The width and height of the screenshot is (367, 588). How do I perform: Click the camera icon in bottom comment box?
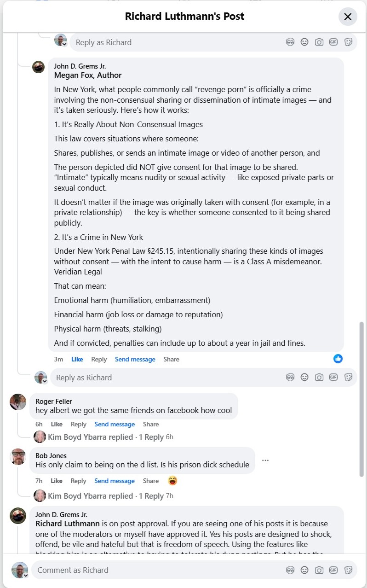pyautogui.click(x=319, y=570)
